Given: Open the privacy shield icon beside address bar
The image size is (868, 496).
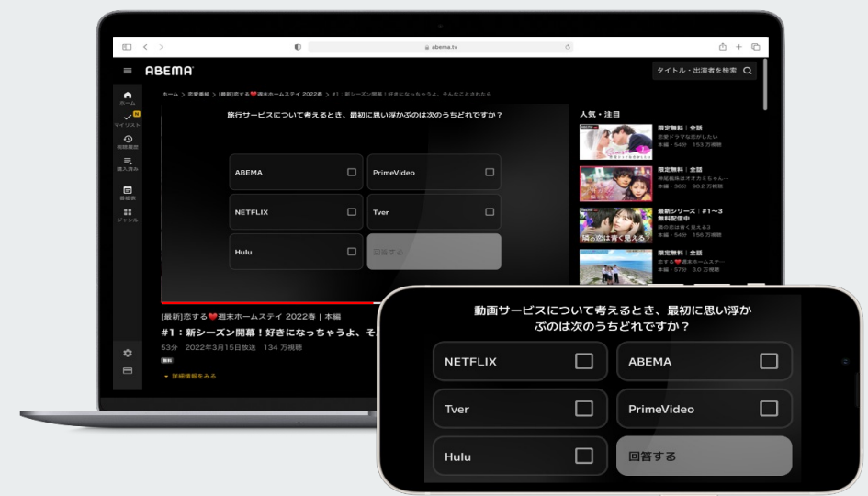Looking at the screenshot, I should point(298,47).
